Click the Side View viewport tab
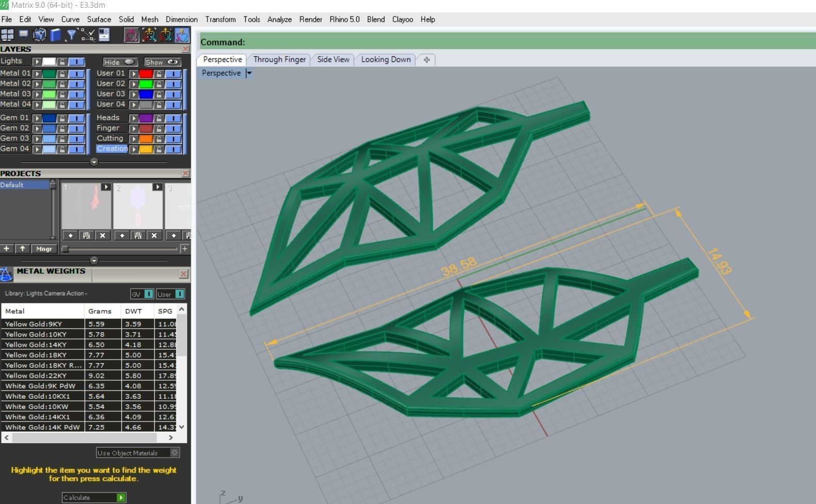Viewport: 816px width, 504px height. coord(333,59)
